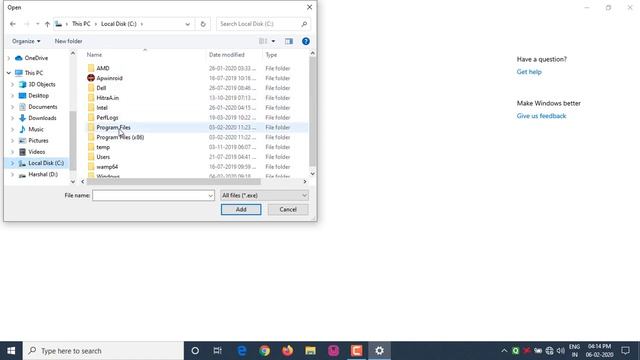Open the Organize menu

point(26,41)
